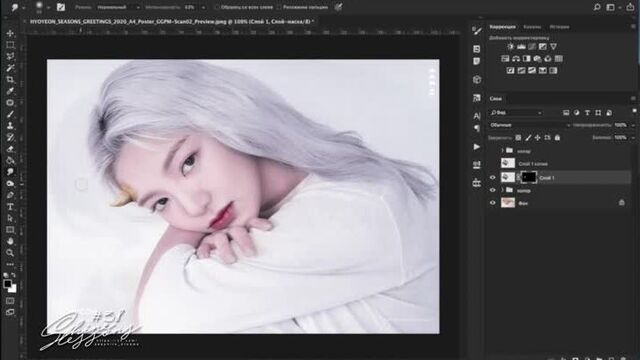Add a Vibrance adjustment layer
Image resolution: width=640 pixels, height=360 pixels.
click(553, 47)
